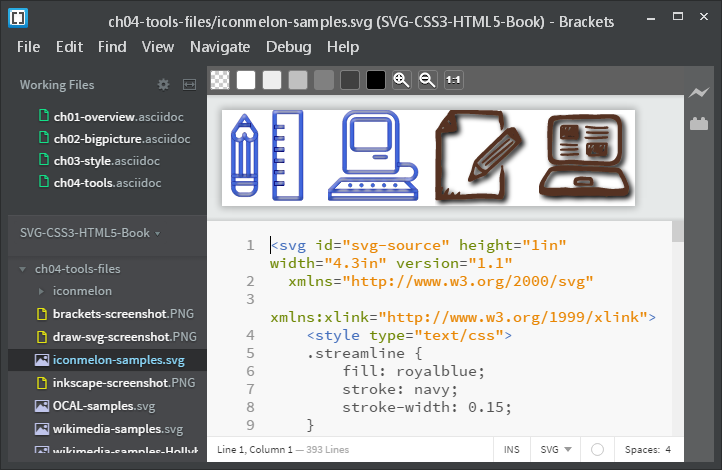Launch Live Preview lightning icon
The width and height of the screenshot is (722, 470).
699,93
